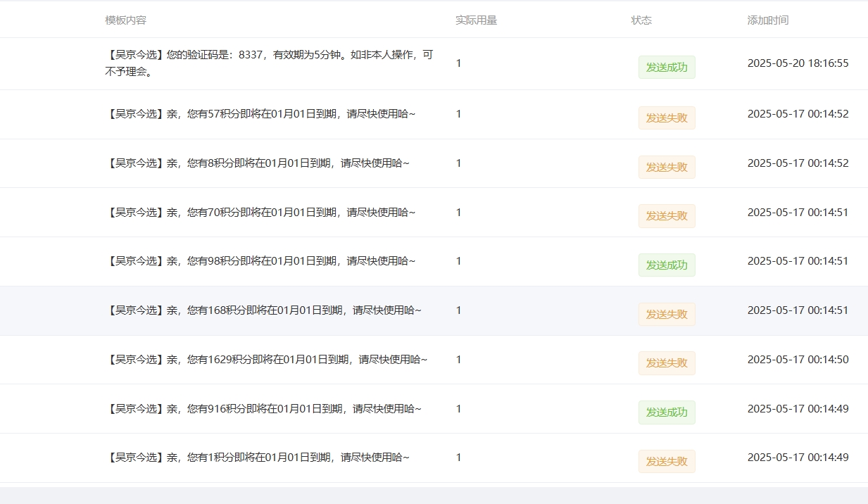Select the 916积分 expiry message text

point(263,409)
